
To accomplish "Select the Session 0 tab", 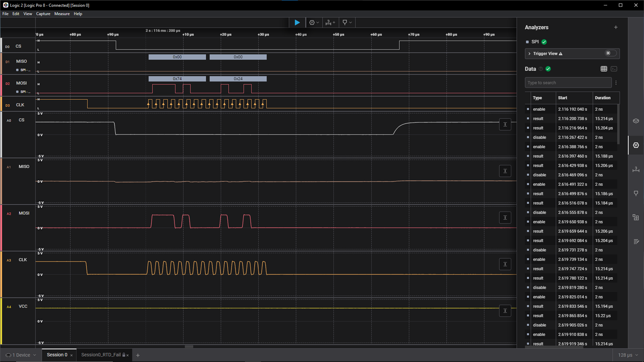I will [57, 355].
